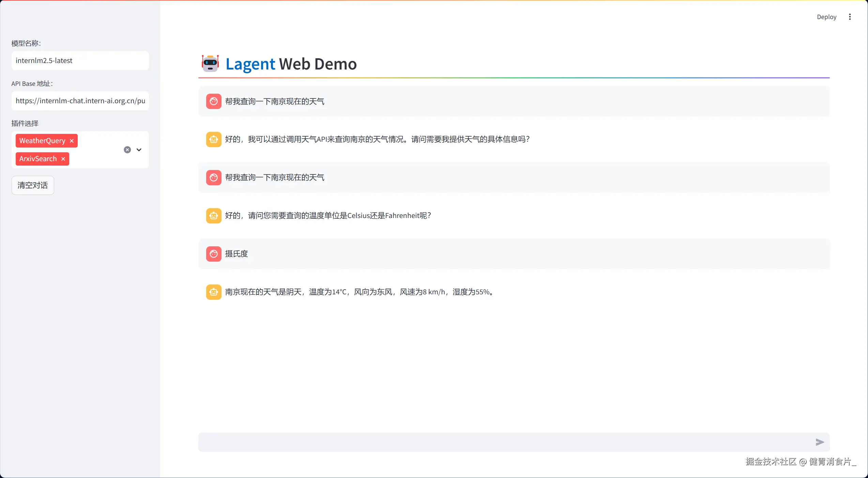The height and width of the screenshot is (478, 868).
Task: Remove the ArxivSearch plugin tag
Action: point(63,159)
